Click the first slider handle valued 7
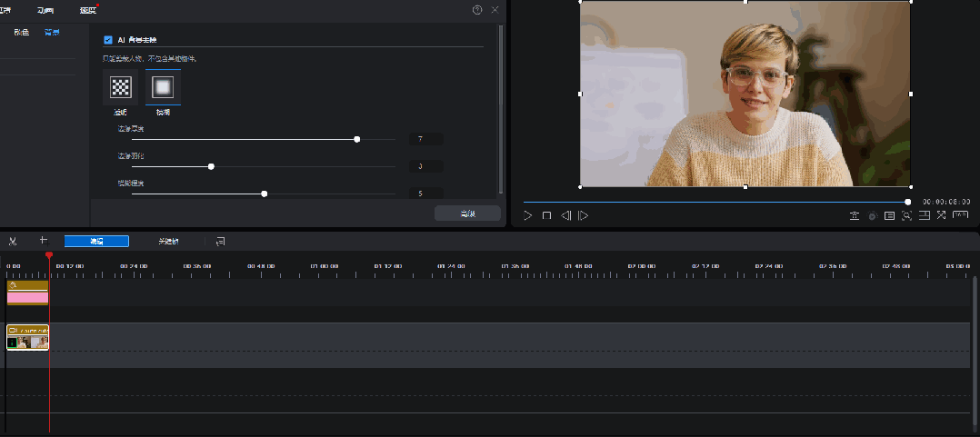This screenshot has height=437, width=980. click(x=357, y=139)
